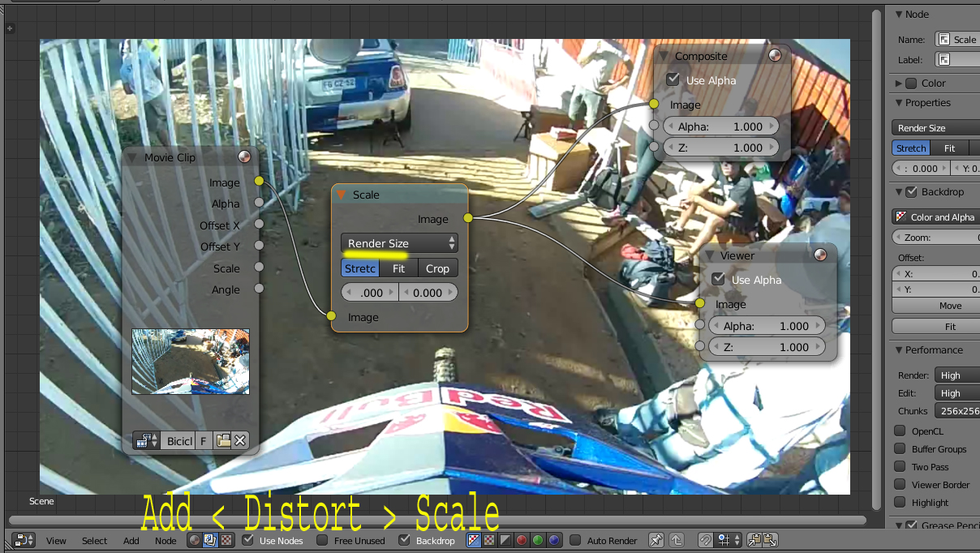Disable the Use Nodes checkbox
980x553 pixels.
(x=248, y=540)
